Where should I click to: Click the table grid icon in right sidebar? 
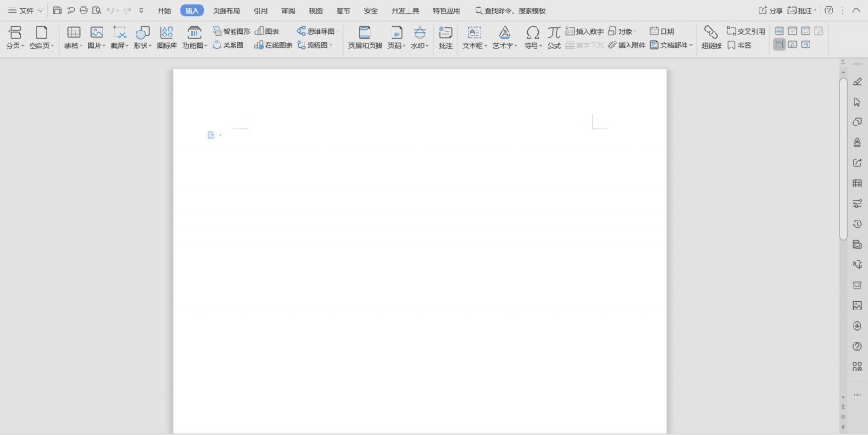click(x=857, y=183)
